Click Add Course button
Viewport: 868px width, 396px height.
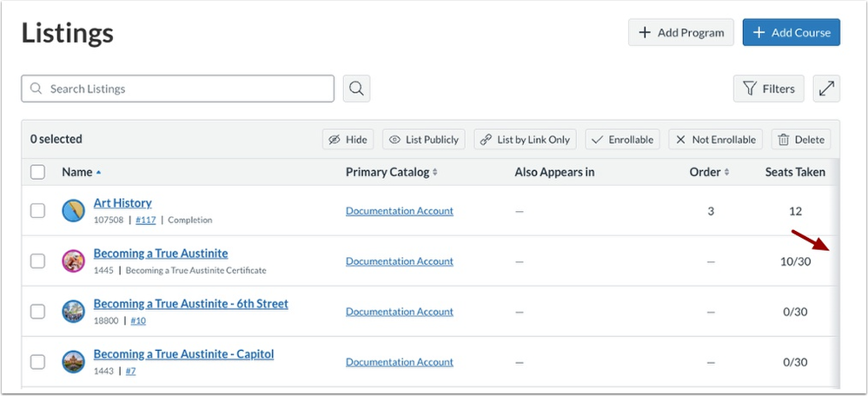(x=792, y=32)
